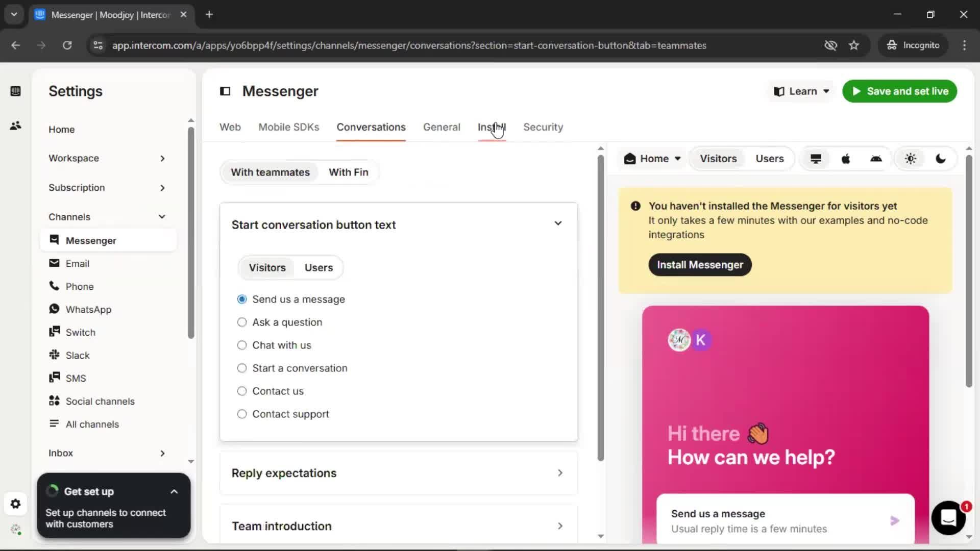The image size is (980, 551).
Task: Click the conversations panel vertical scrollbar
Action: [x=601, y=308]
